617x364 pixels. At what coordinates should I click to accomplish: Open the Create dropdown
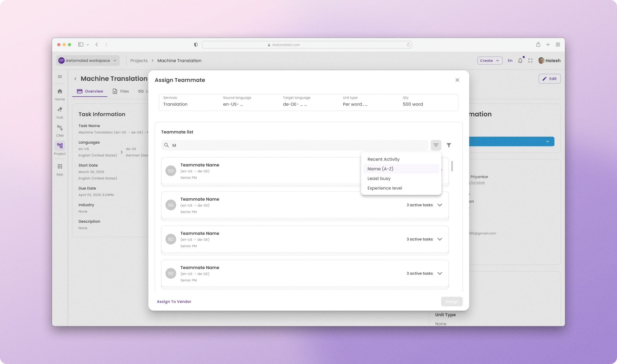[x=490, y=61]
